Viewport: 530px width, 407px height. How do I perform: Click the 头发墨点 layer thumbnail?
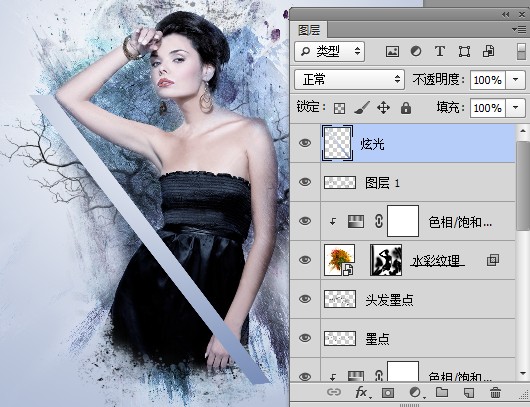(340, 299)
